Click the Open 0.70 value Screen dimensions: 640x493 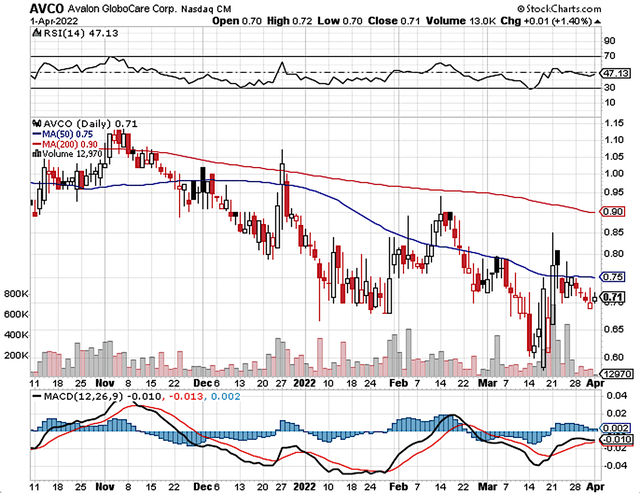point(237,21)
